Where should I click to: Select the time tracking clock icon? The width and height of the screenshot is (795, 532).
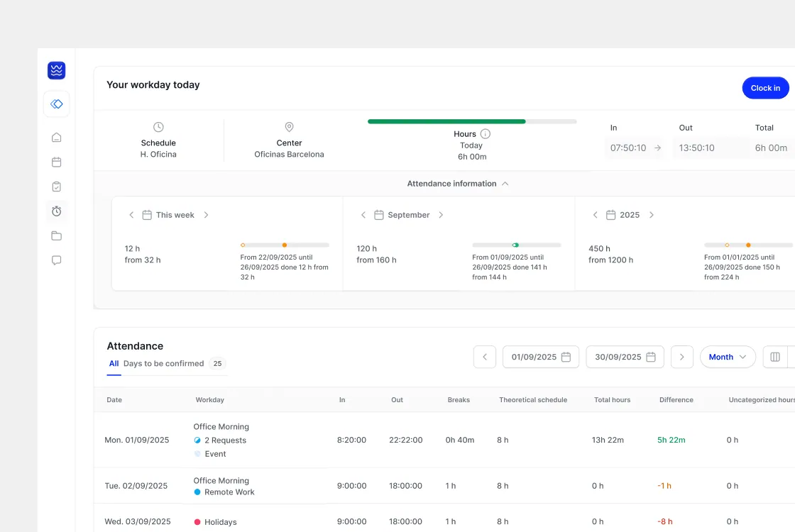[56, 211]
